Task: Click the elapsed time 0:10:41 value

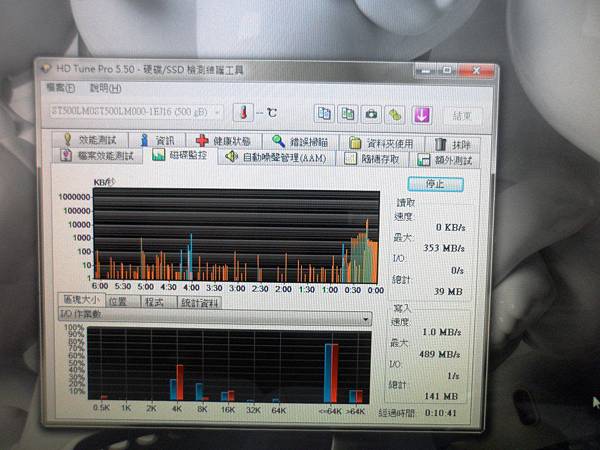Action: coord(440,413)
